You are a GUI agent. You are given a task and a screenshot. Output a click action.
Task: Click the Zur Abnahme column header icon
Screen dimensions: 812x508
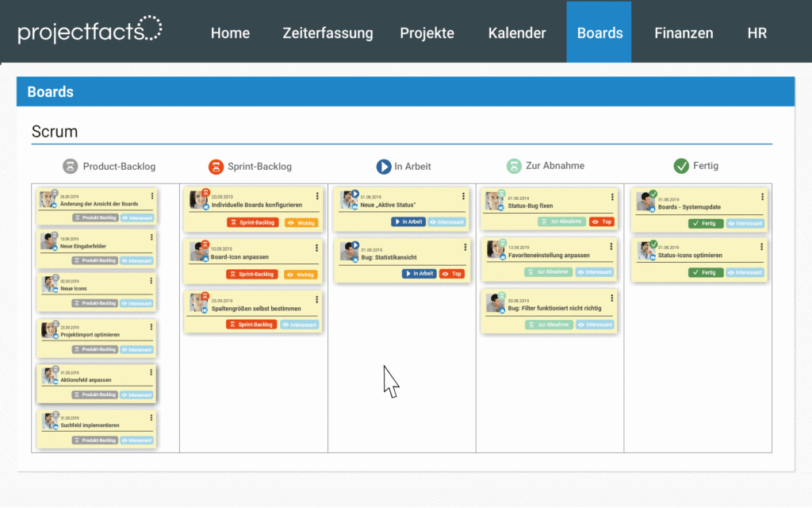[514, 167]
